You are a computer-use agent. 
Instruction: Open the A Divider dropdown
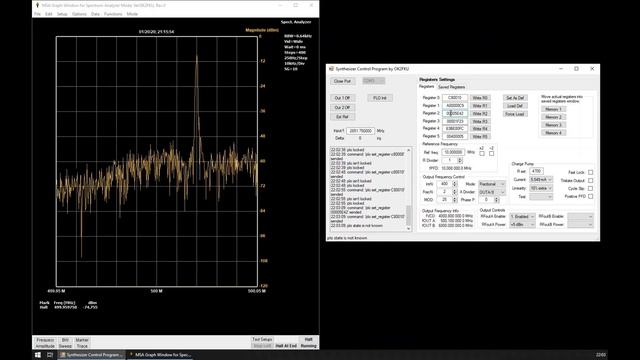pyautogui.click(x=491, y=192)
